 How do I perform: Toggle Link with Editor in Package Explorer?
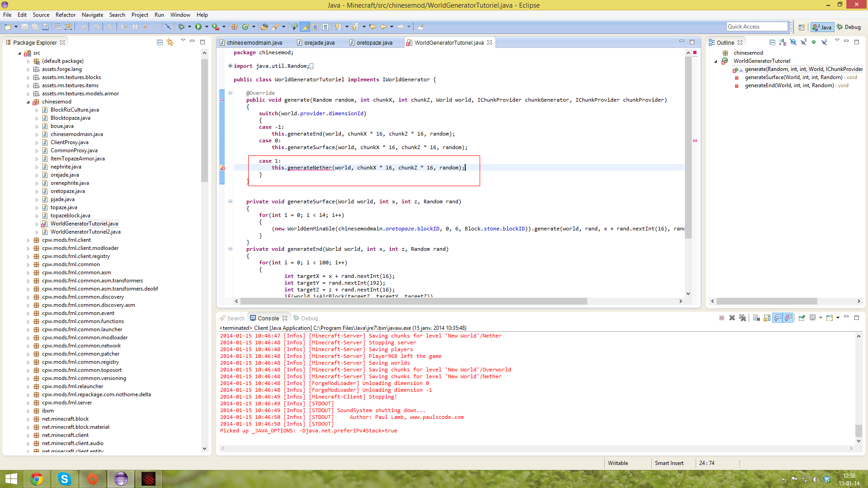pos(170,42)
